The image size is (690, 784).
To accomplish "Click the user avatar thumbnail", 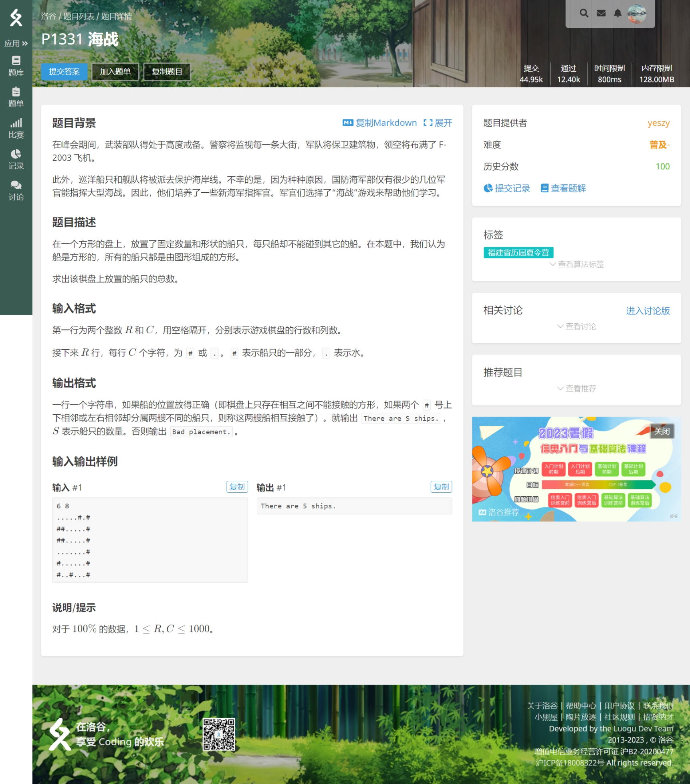I will [637, 14].
